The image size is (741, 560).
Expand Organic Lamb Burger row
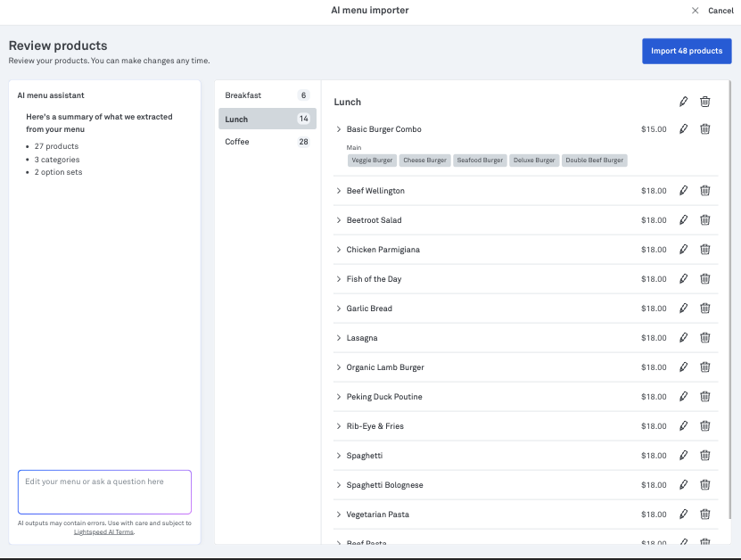point(338,367)
